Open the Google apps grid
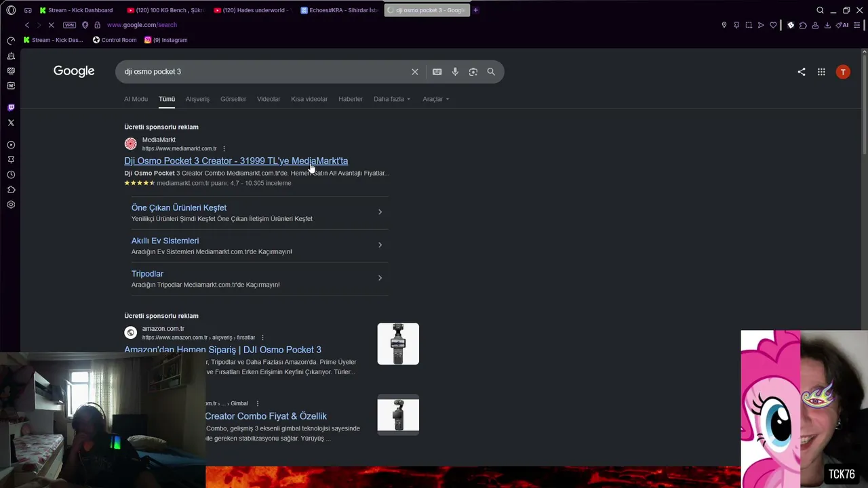868x488 pixels. pos(821,72)
